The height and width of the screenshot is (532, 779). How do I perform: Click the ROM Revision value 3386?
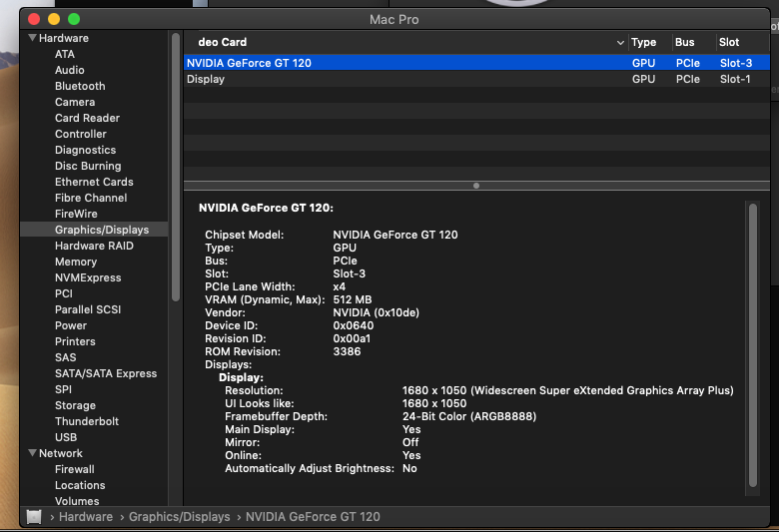pos(347,351)
